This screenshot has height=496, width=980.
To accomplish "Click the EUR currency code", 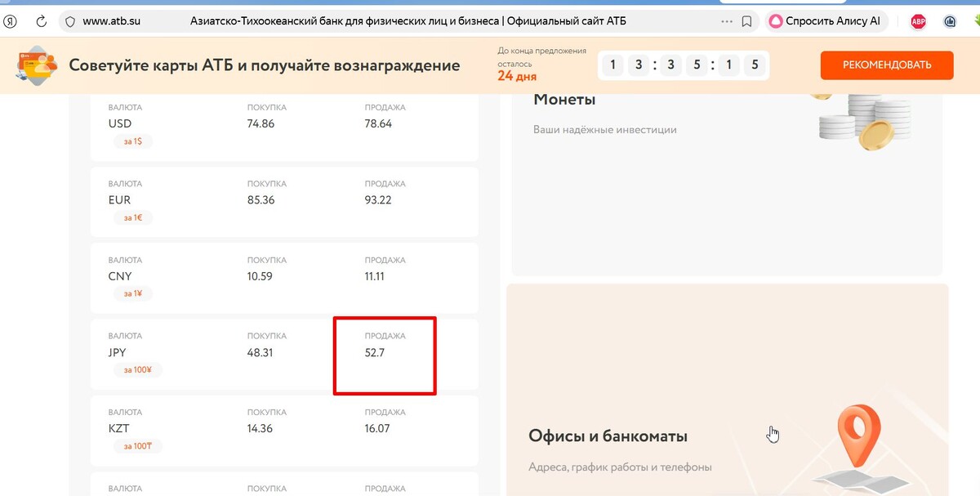I will tap(119, 200).
